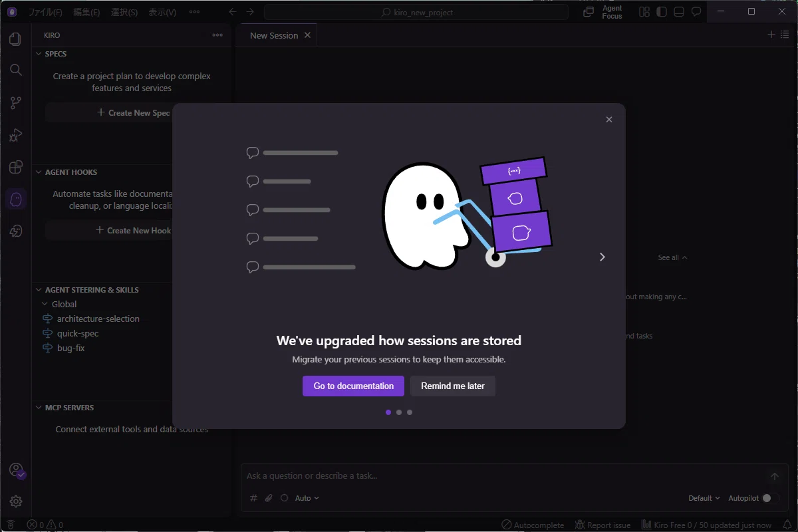
Task: Open Run and Debug view
Action: click(x=15, y=135)
